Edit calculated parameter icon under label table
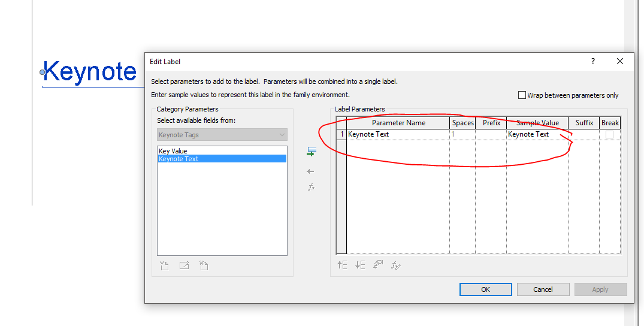The image size is (644, 326). 395,265
